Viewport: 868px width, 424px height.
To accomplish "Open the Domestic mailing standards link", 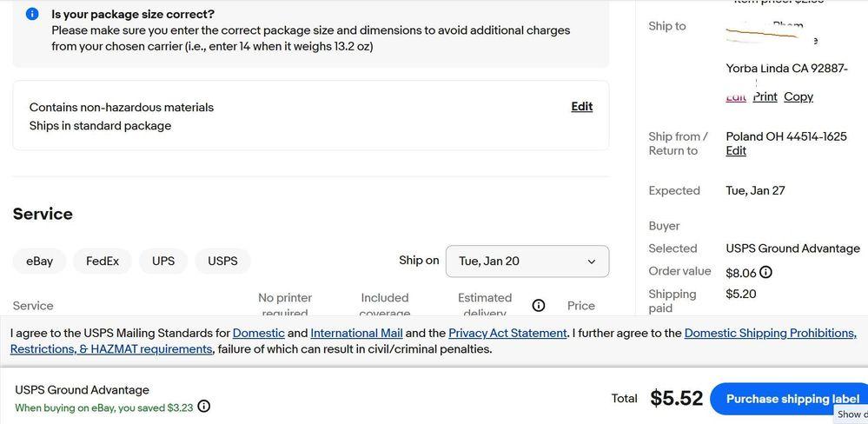I will [x=259, y=334].
